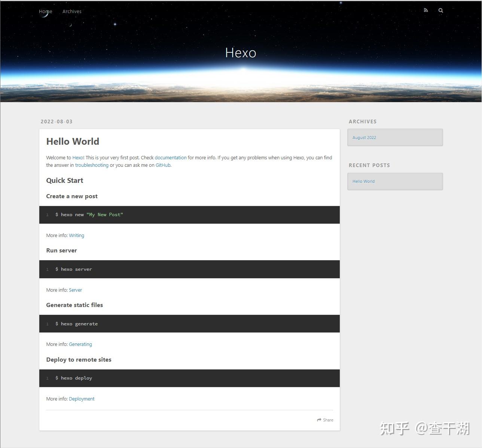Open the Archives menu item
The image size is (482, 448).
tap(72, 11)
